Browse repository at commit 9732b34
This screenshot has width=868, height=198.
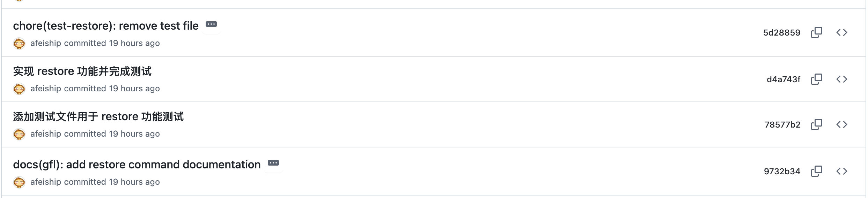pyautogui.click(x=841, y=171)
